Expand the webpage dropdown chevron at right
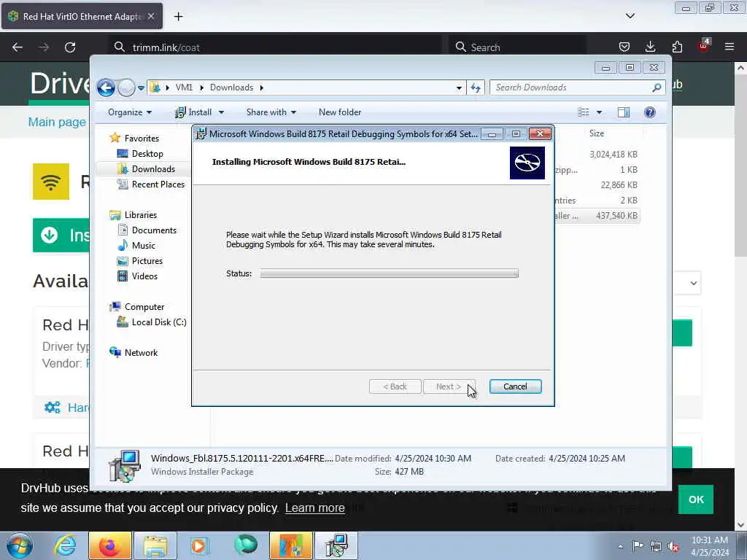 (693, 284)
